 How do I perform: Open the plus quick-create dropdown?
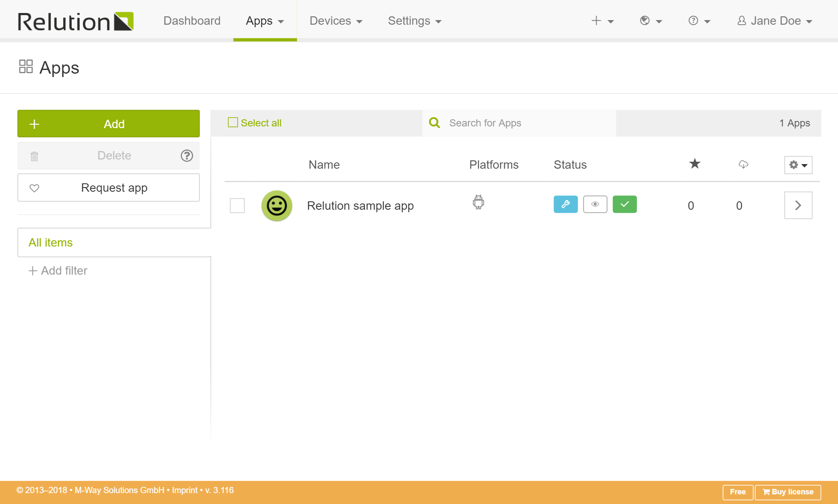(x=603, y=21)
